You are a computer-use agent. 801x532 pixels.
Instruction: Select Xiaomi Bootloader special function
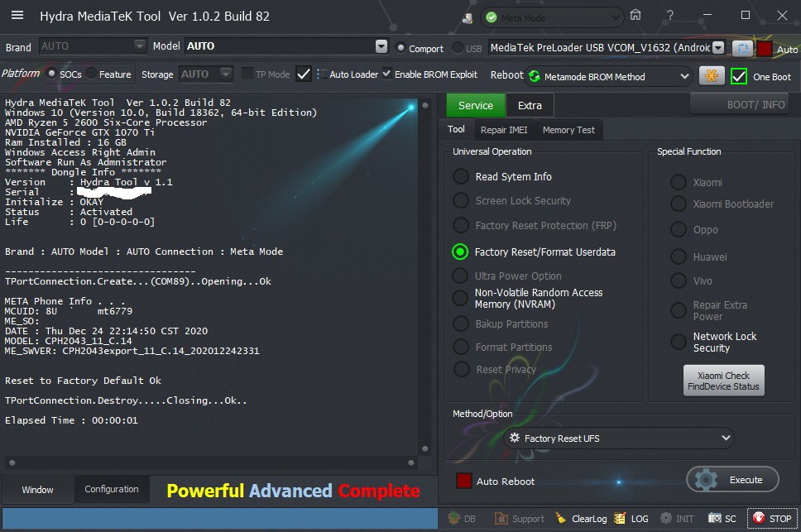679,204
